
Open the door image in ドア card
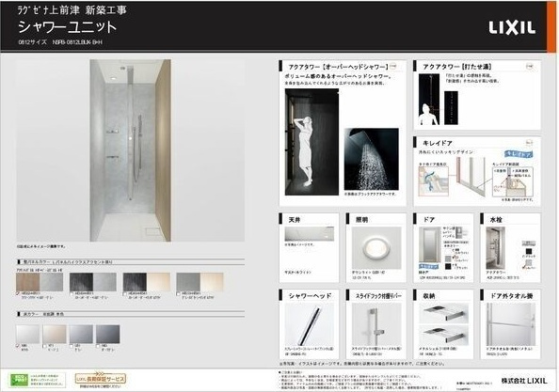[429, 245]
